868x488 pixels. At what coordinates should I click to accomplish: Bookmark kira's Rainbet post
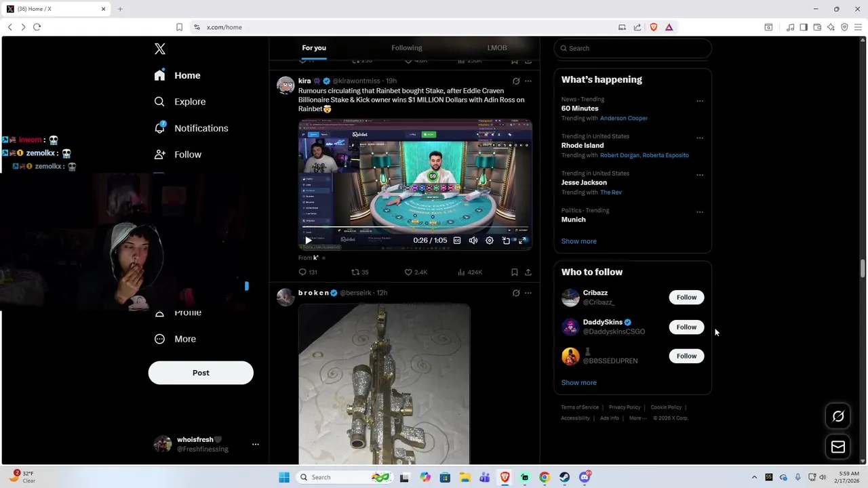(x=515, y=272)
